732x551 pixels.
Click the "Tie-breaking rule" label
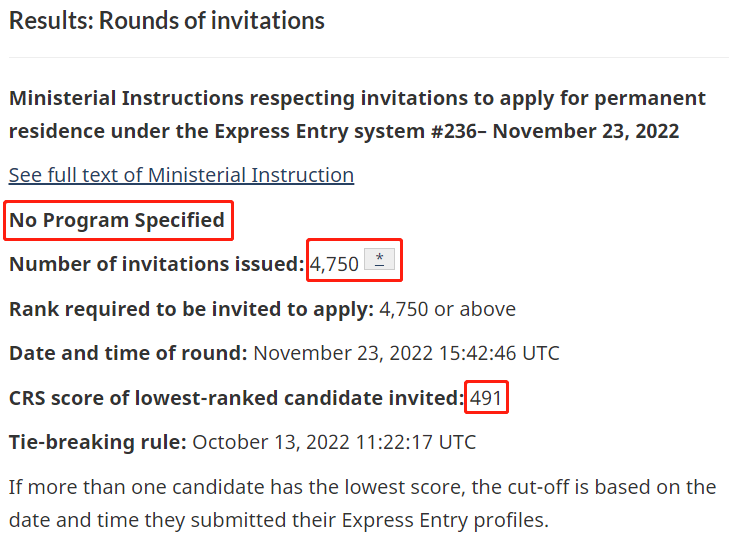[97, 442]
